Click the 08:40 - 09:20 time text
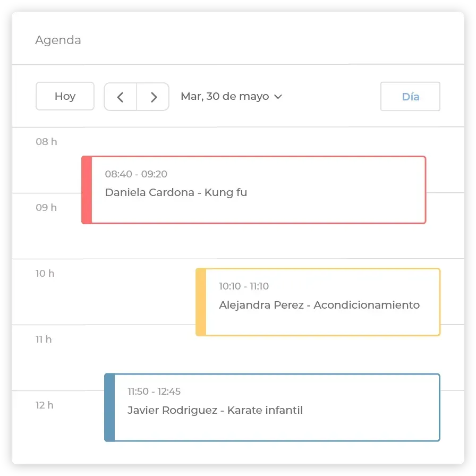Screen dimensions: 476x476 coord(136,174)
